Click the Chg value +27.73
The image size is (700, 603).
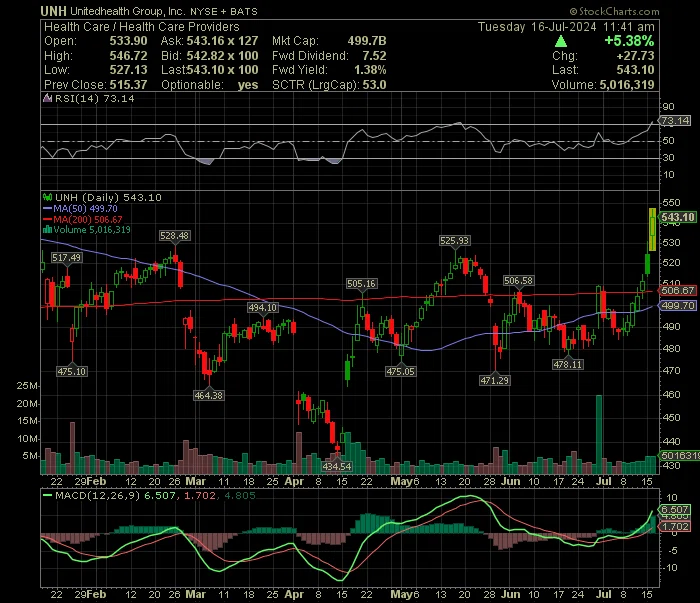[635, 56]
